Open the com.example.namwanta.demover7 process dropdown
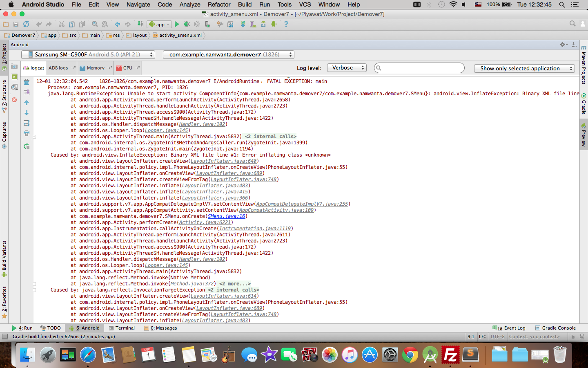 229,54
